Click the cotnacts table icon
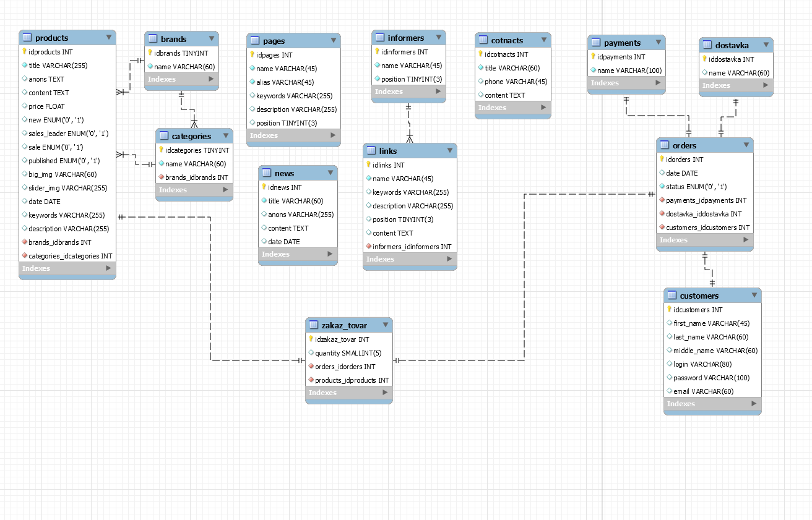 pos(483,40)
